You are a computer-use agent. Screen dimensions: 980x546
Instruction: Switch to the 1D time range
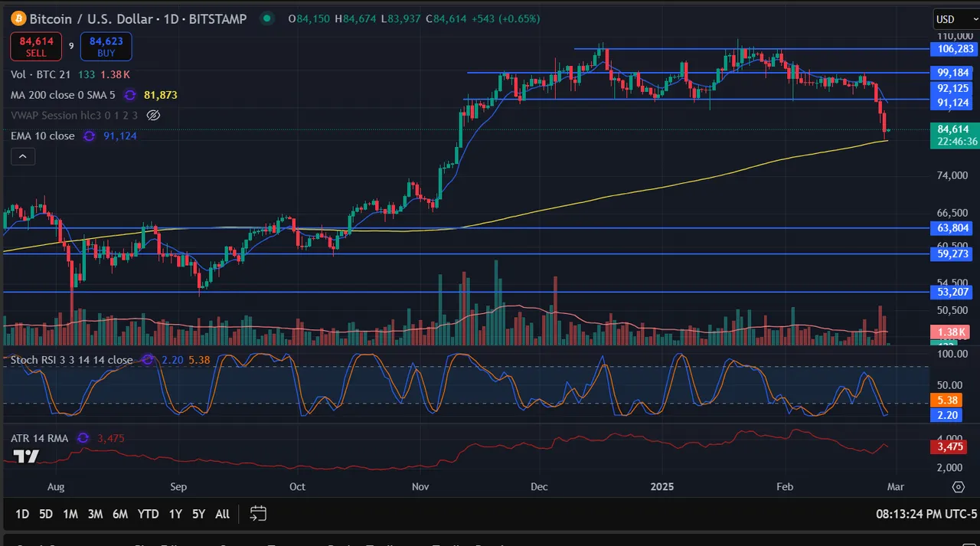21,514
